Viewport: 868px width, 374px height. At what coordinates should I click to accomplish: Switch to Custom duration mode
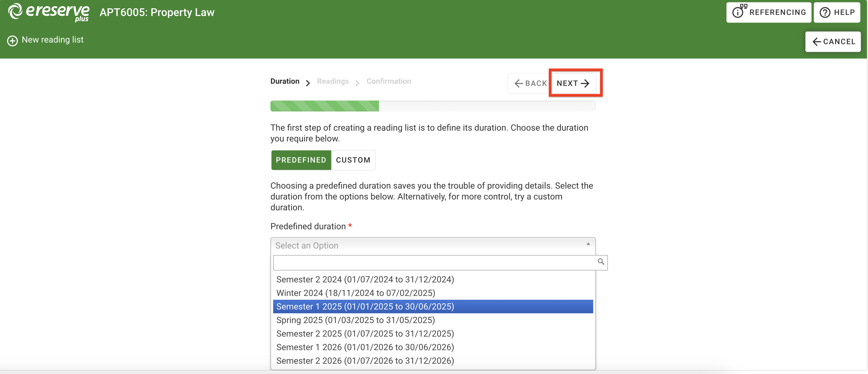pyautogui.click(x=353, y=160)
